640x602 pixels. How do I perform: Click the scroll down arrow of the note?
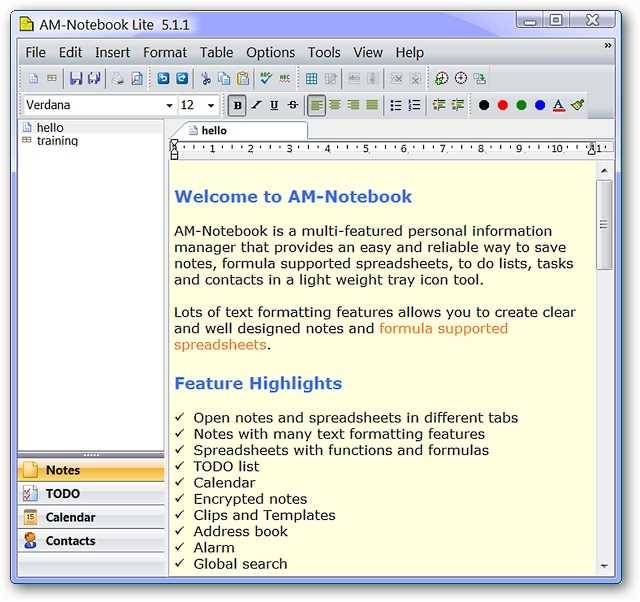[x=604, y=566]
